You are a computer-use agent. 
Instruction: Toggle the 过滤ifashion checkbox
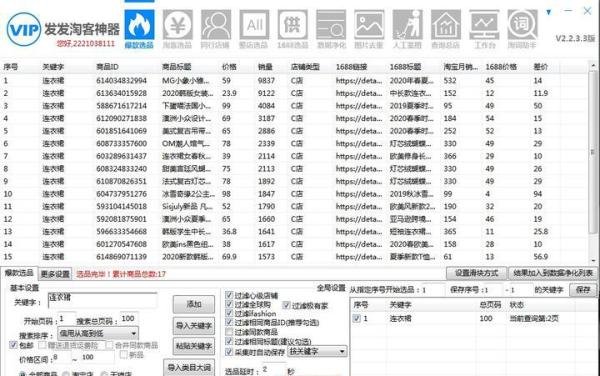pos(229,313)
